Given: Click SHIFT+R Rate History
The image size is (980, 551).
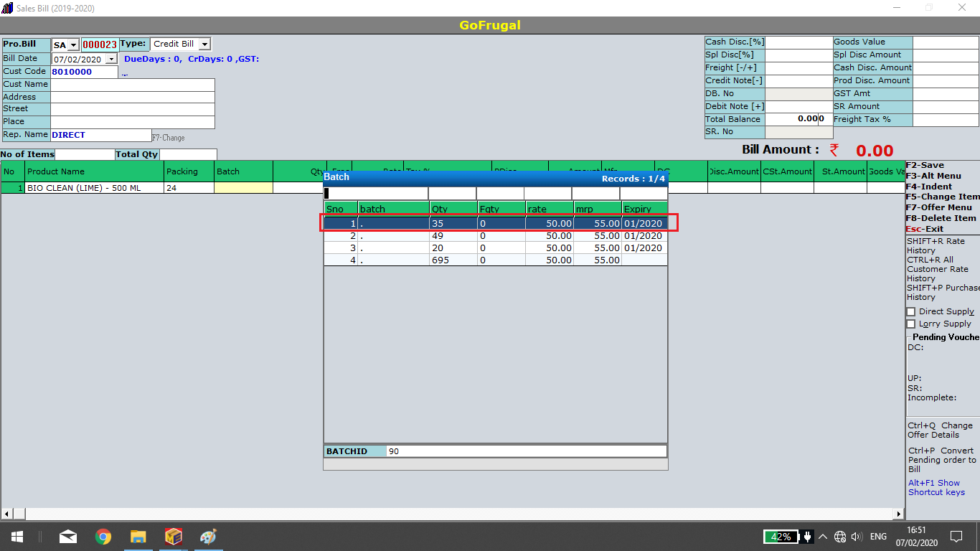Looking at the screenshot, I should coord(936,246).
